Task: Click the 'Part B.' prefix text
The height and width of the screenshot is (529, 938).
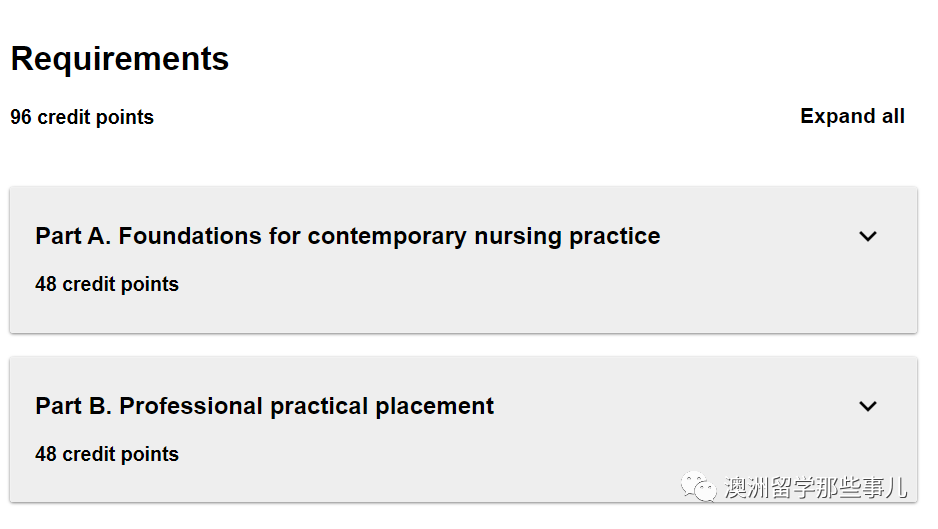Action: (73, 406)
